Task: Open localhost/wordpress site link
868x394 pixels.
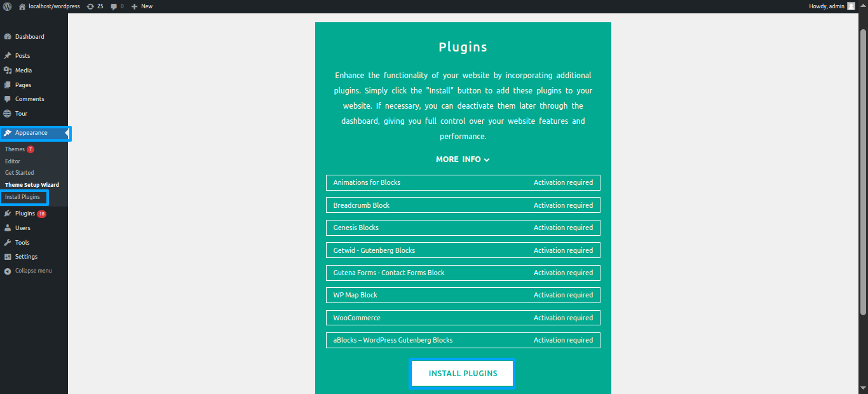Action: (x=54, y=6)
